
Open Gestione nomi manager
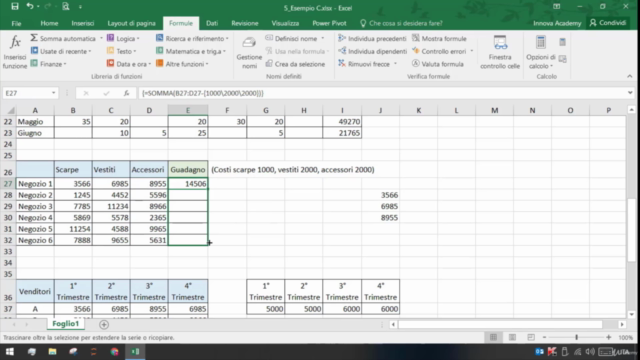tap(249, 52)
